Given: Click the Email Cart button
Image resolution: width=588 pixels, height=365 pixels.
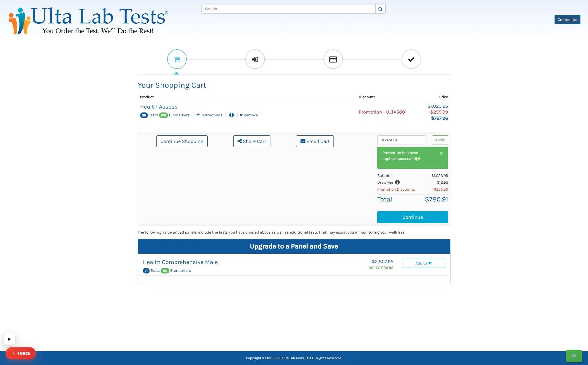Looking at the screenshot, I should pos(315,141).
